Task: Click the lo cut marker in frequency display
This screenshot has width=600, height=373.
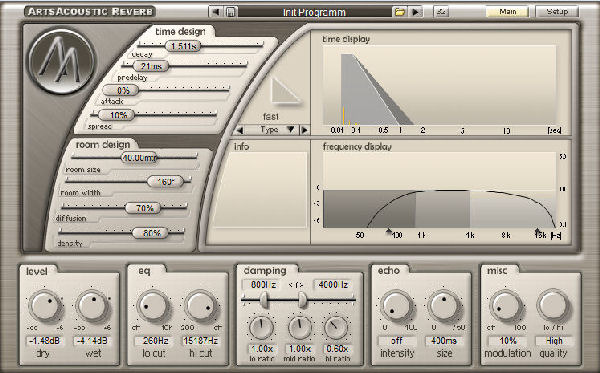Action: [x=389, y=231]
